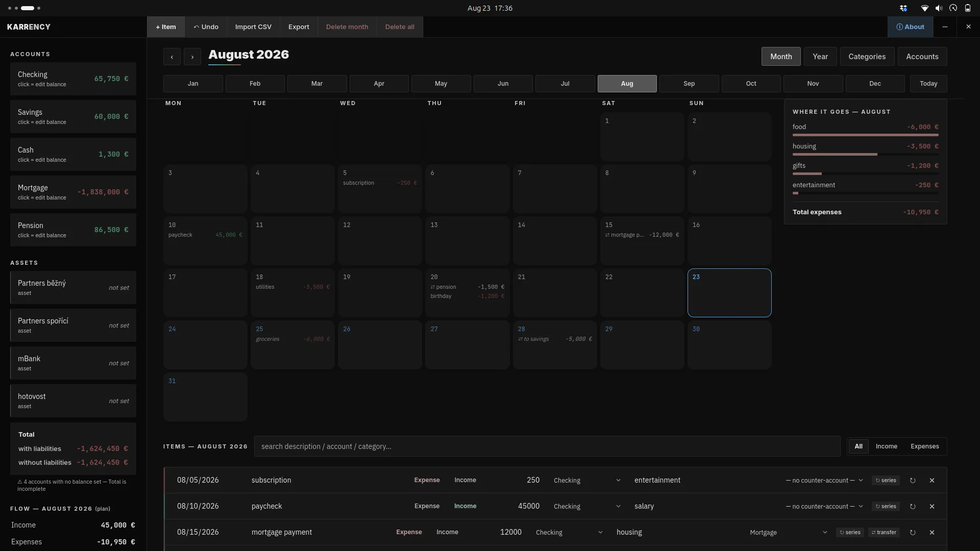This screenshot has height=551, width=980.
Task: Select the Jan month tab
Action: point(193,84)
